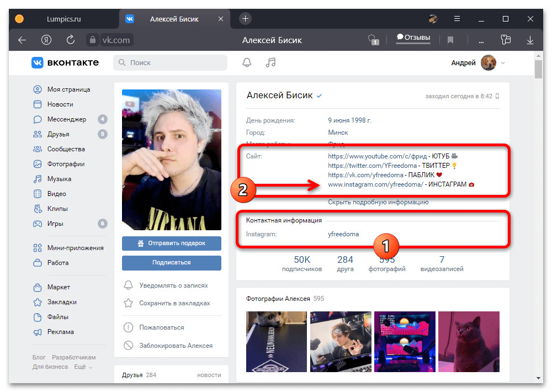552x392 pixels.
Task: Click the Работа briefcase icon
Action: [38, 263]
